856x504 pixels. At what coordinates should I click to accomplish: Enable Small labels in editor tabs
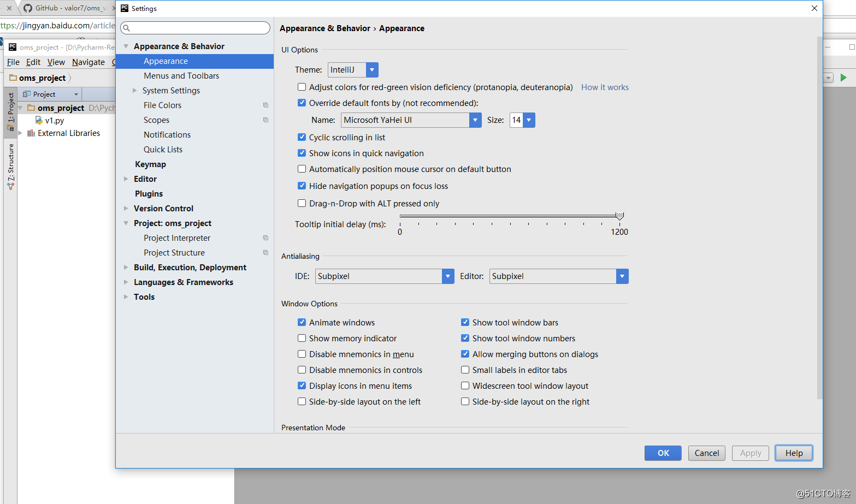click(465, 370)
